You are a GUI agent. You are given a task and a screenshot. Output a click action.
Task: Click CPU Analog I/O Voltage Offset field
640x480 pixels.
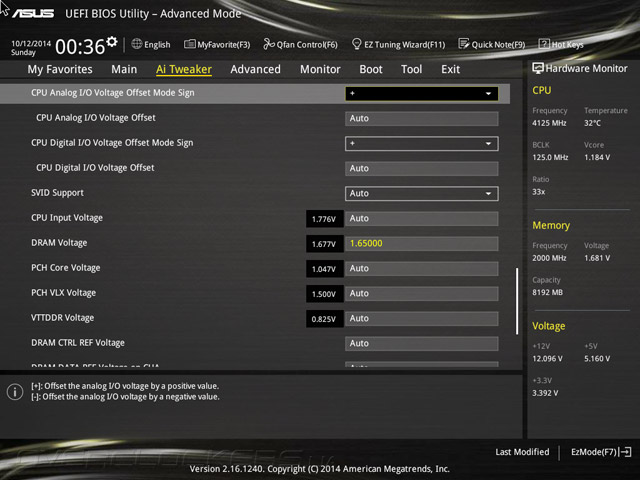coord(422,118)
